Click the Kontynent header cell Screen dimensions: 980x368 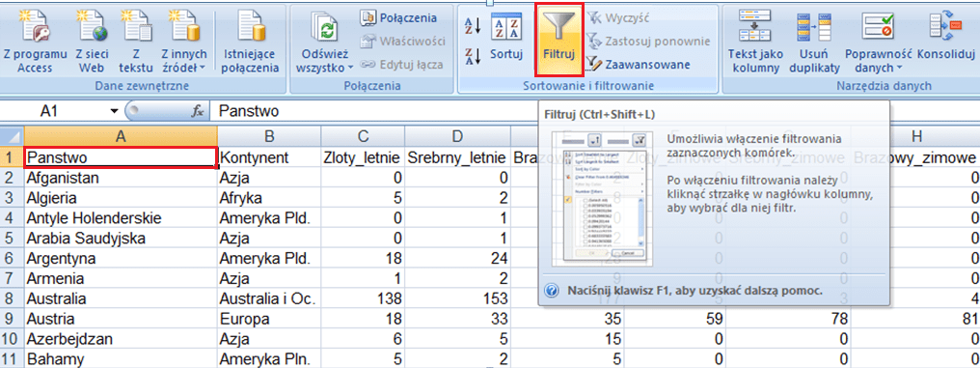point(269,157)
